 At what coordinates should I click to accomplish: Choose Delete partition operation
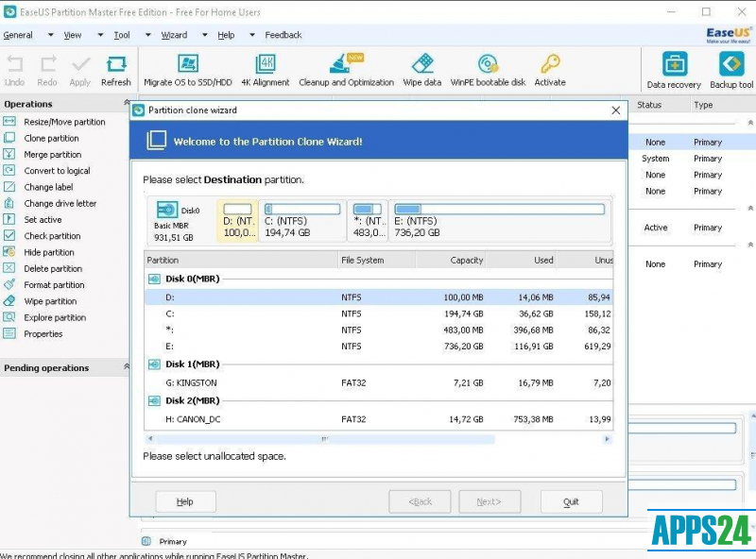click(53, 269)
